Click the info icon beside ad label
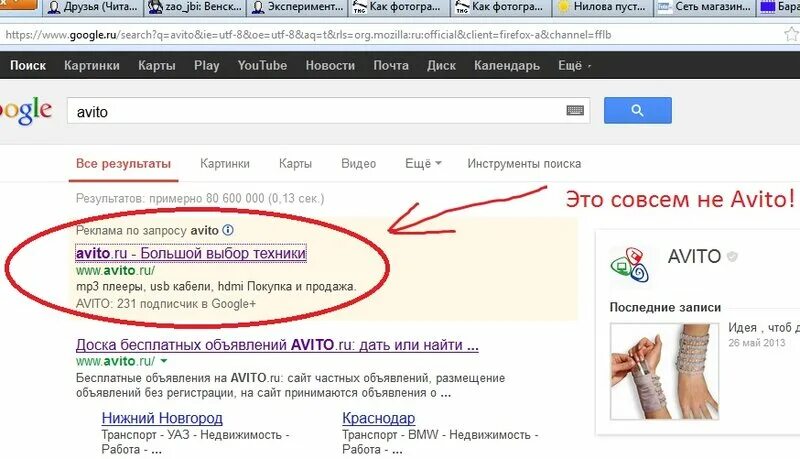 (x=228, y=230)
